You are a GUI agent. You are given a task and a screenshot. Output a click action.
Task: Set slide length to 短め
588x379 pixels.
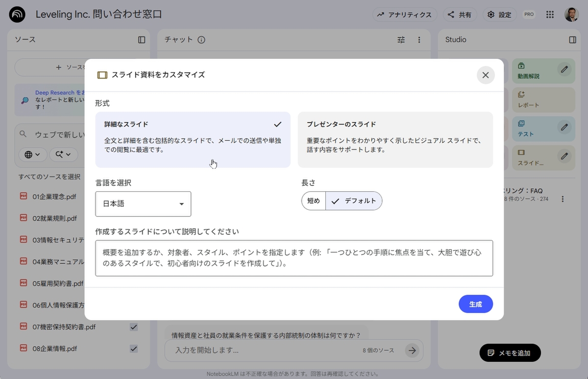(314, 201)
